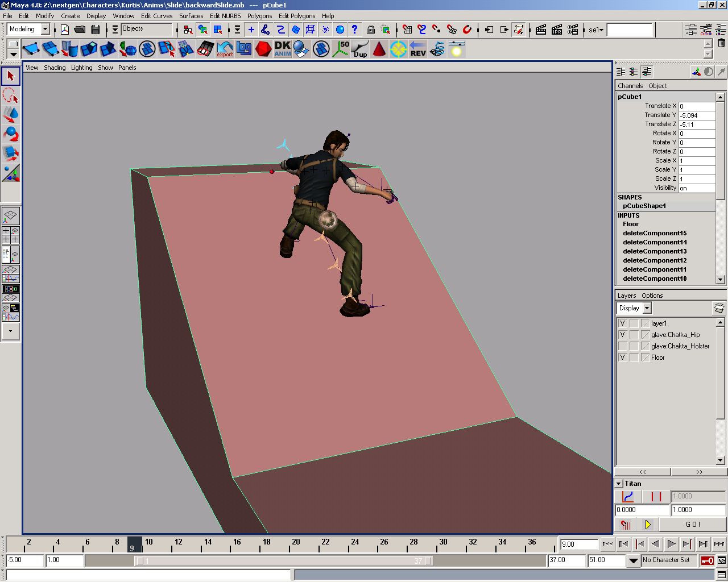The image size is (728, 582).
Task: Click the REV shelf icon
Action: [x=418, y=49]
